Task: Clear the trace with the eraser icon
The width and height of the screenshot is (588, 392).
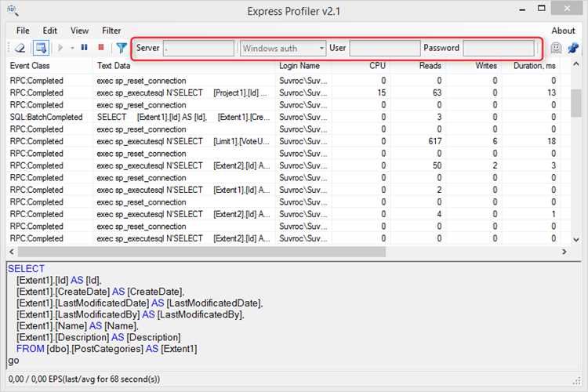Action: click(x=20, y=48)
